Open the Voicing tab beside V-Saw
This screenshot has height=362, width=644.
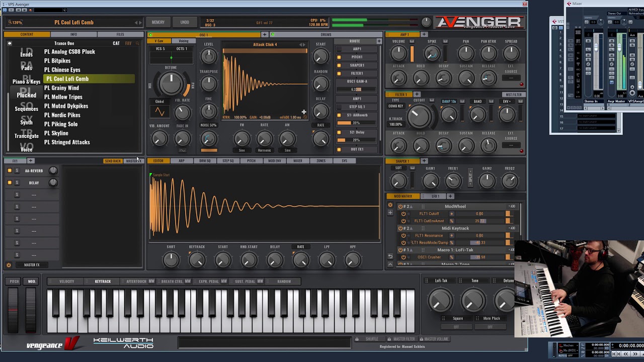184,41
